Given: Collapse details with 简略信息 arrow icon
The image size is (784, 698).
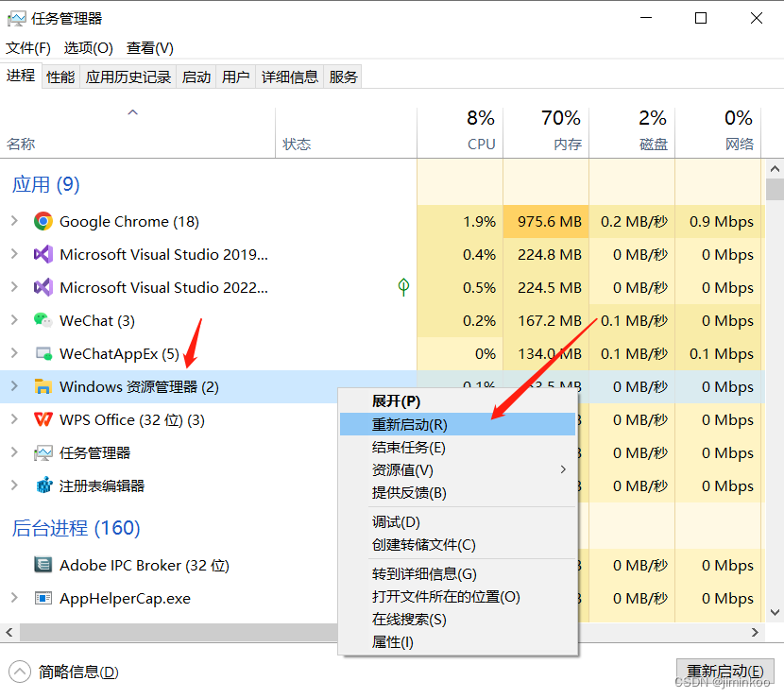Looking at the screenshot, I should [x=20, y=672].
